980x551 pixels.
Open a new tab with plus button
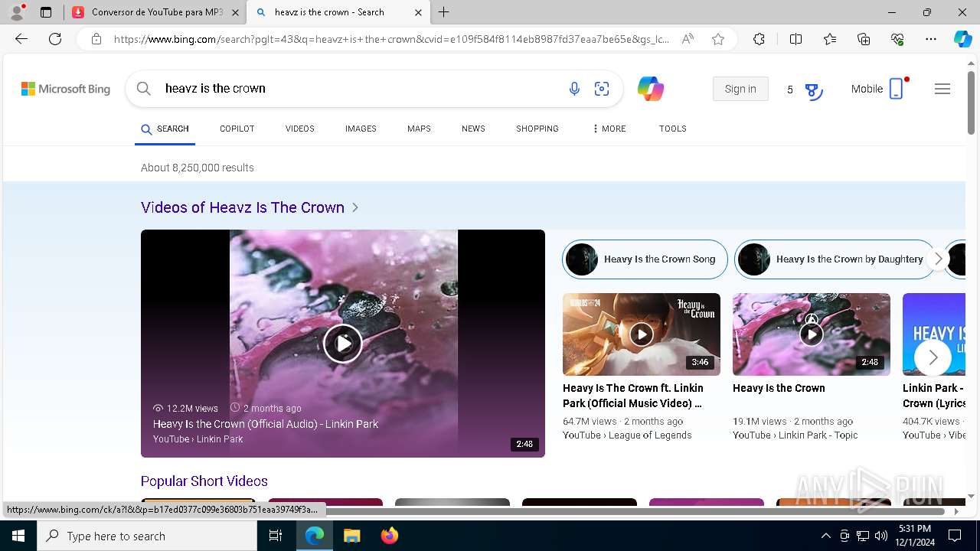point(444,12)
